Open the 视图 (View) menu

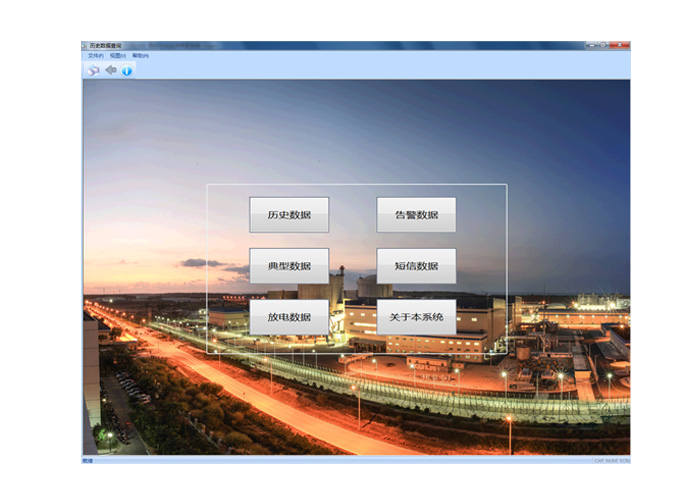tap(117, 56)
